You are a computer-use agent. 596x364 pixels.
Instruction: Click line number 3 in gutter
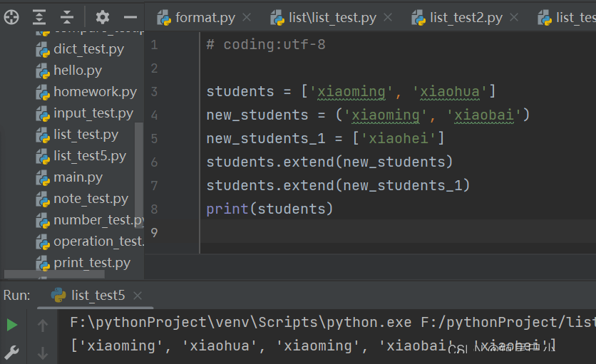[154, 92]
